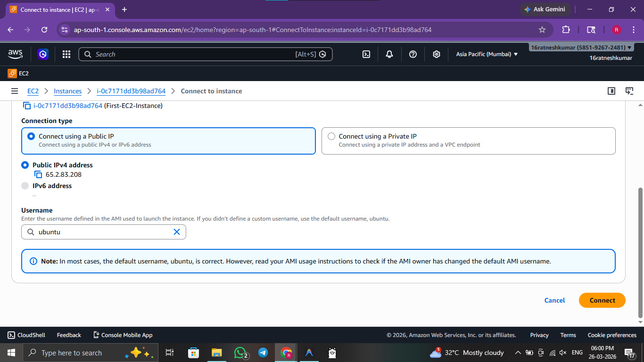The image size is (644, 362).
Task: Open File Explorer from the taskbar
Action: 216,353
